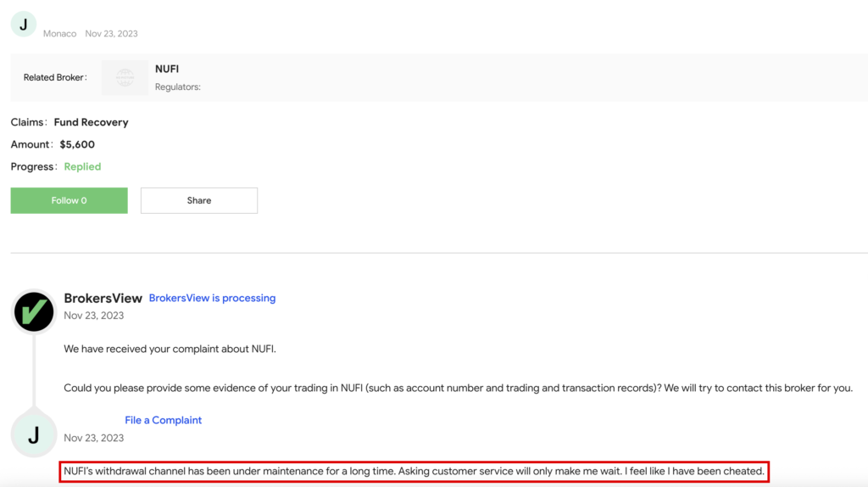The height and width of the screenshot is (487, 868).
Task: Click the date under File a Complaint
Action: [93, 438]
